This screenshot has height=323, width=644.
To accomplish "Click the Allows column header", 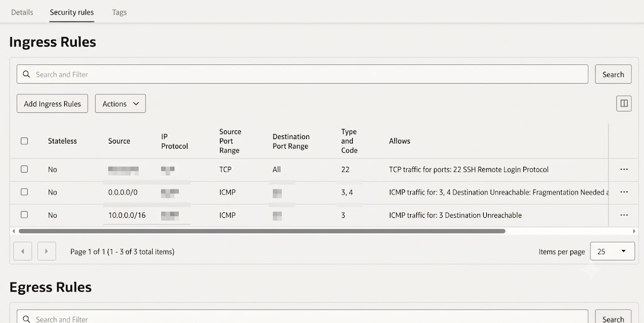I will (399, 141).
